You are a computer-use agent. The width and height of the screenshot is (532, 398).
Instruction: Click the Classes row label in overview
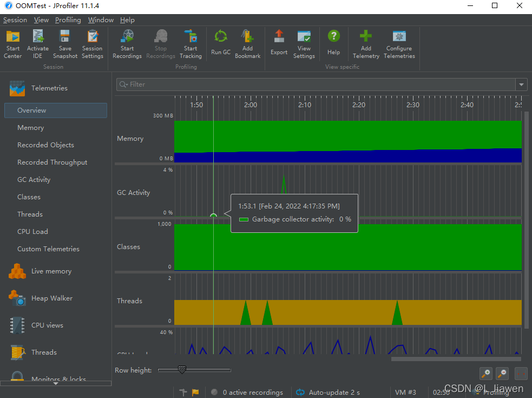(x=128, y=247)
